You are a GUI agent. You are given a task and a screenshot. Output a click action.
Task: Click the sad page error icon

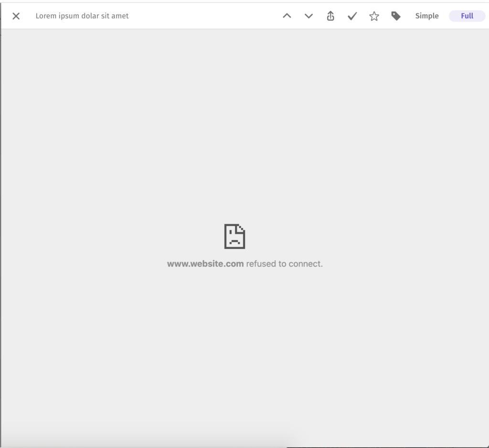[234, 236]
